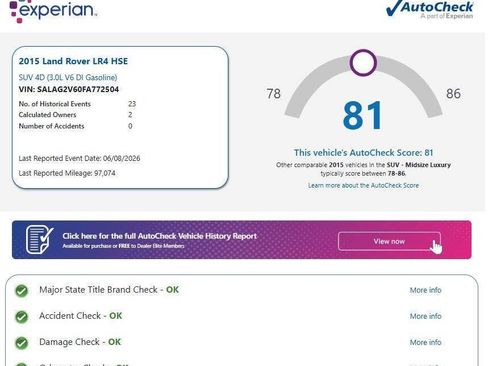The image size is (488, 366).
Task: Click the View now button
Action: pyautogui.click(x=389, y=241)
